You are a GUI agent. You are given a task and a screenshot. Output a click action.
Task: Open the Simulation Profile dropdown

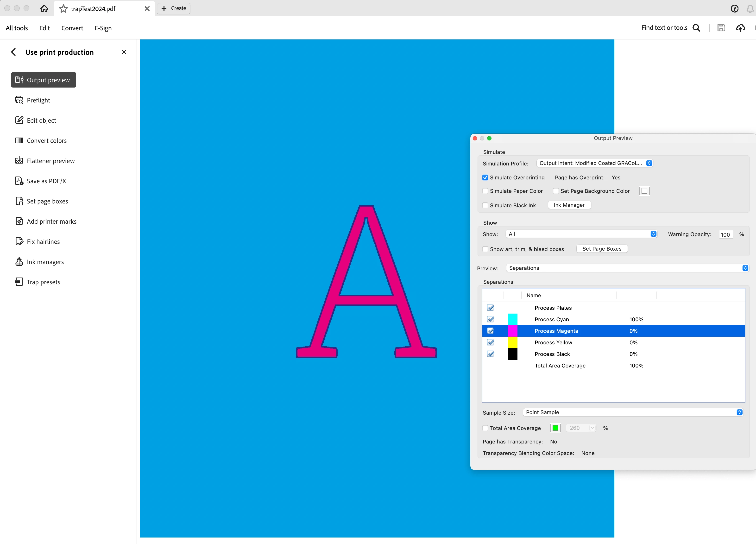(595, 163)
